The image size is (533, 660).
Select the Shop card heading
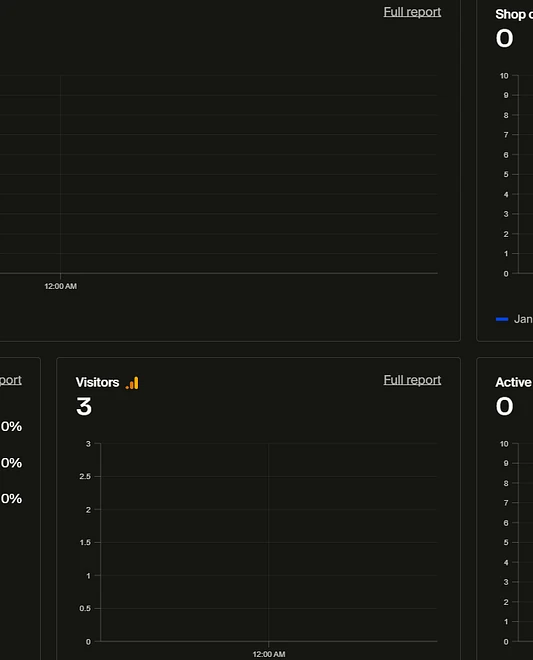pos(514,14)
